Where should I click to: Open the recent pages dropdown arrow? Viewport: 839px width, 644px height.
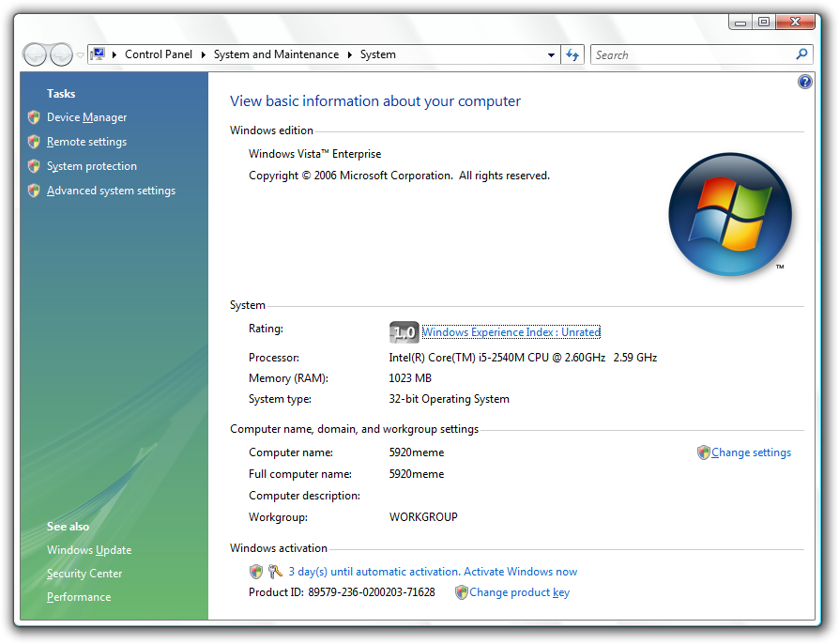point(81,55)
